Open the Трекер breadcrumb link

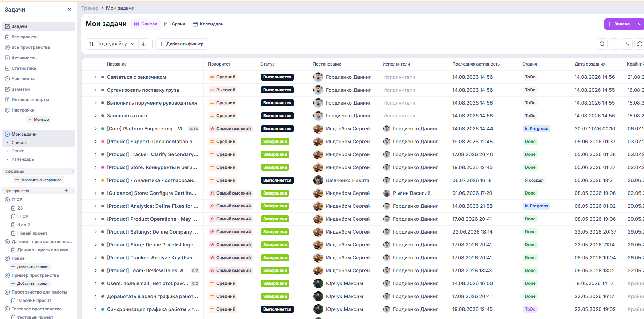(90, 8)
